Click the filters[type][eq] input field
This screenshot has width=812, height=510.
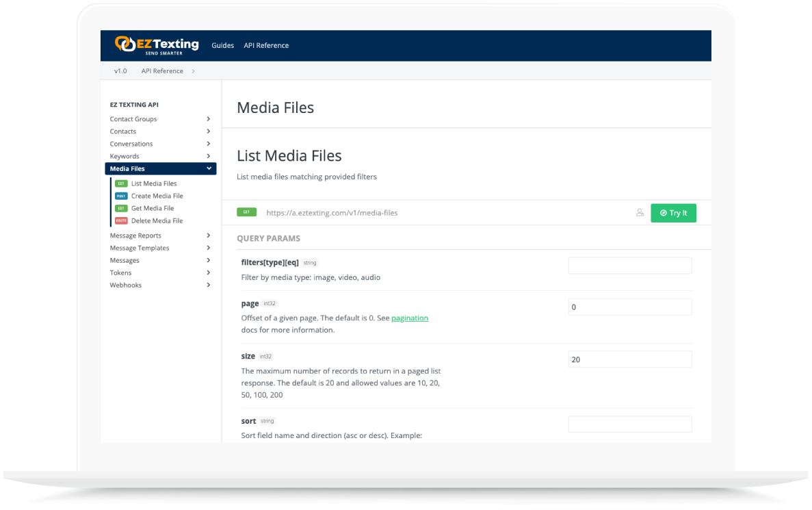630,266
